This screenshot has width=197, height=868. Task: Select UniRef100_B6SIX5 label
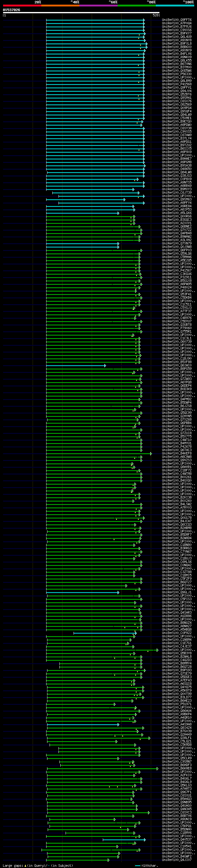[177, 149]
